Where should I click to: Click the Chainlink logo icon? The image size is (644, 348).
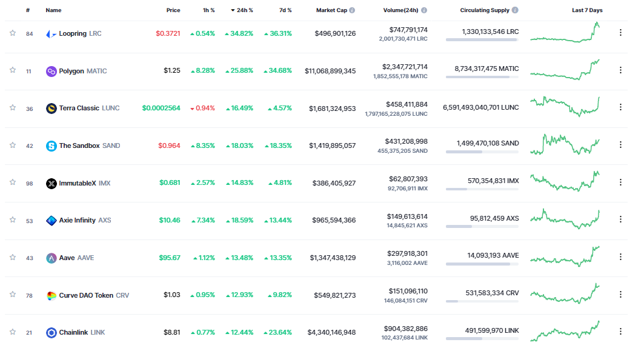click(51, 332)
